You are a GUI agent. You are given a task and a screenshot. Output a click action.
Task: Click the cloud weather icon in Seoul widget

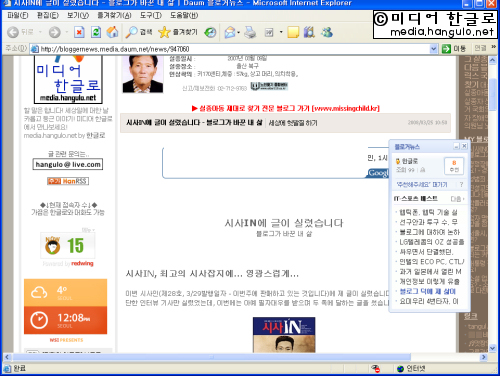[39, 292]
